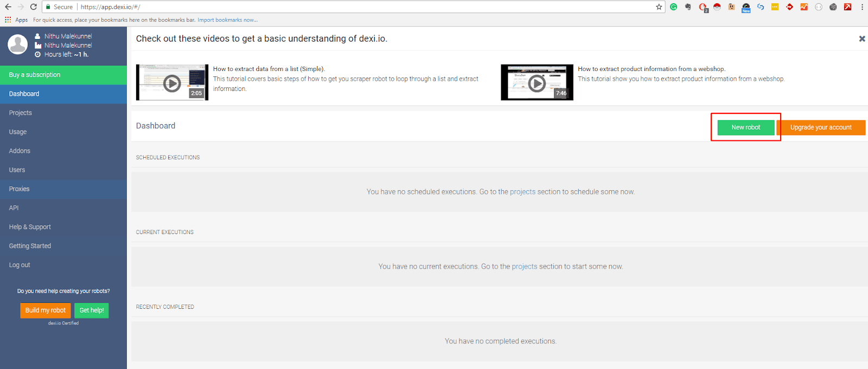Open the Chrome three-dot menu
Image resolution: width=868 pixels, height=369 pixels.
862,7
